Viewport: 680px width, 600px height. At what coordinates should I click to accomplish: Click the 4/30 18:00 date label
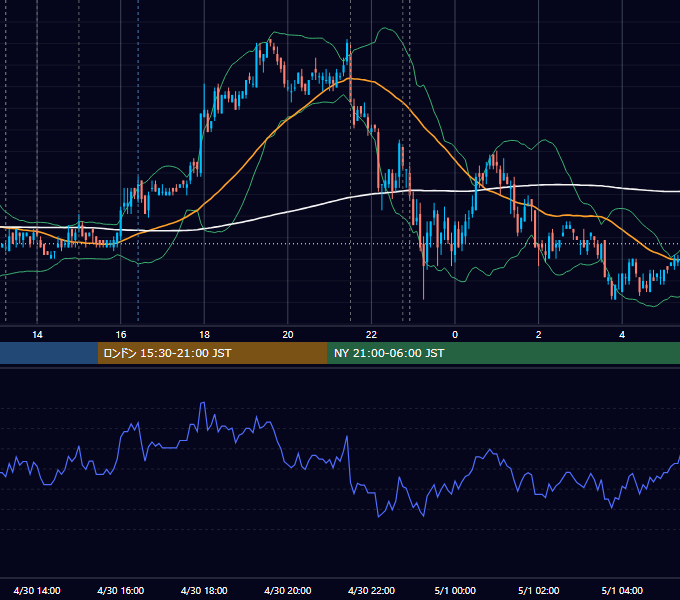tap(204, 590)
